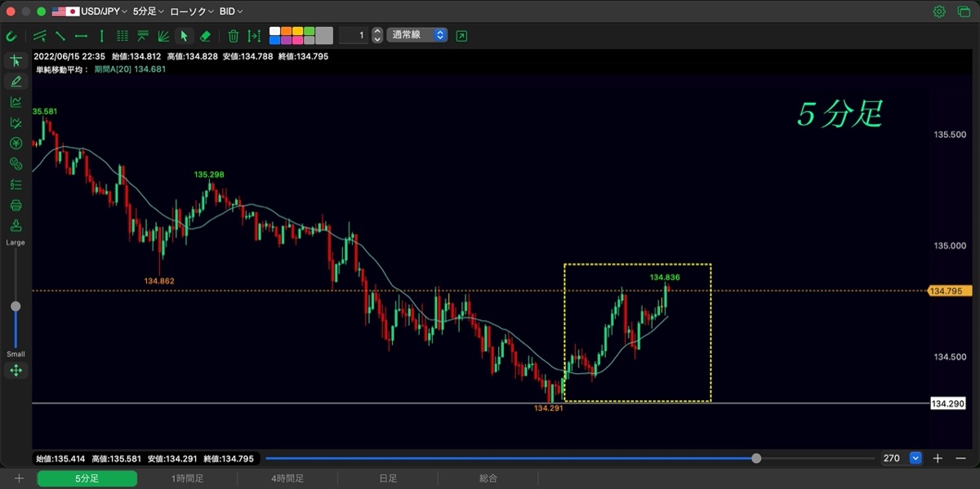Open the line chart indicator icon
This screenshot has height=489, width=980.
[16, 102]
